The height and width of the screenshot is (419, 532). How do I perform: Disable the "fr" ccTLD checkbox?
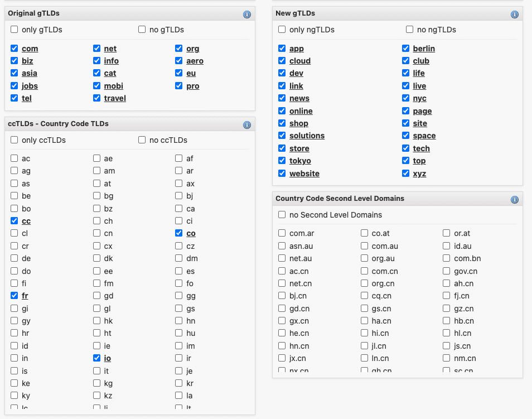[14, 296]
